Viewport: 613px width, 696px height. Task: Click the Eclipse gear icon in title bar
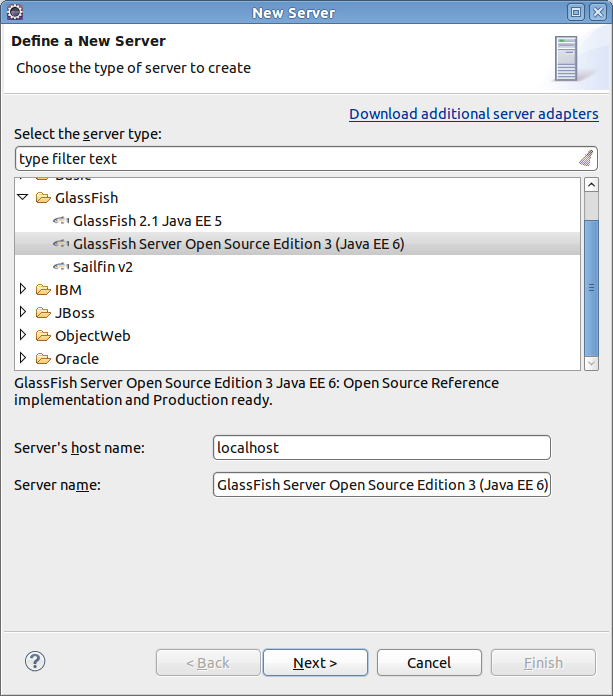click(15, 12)
